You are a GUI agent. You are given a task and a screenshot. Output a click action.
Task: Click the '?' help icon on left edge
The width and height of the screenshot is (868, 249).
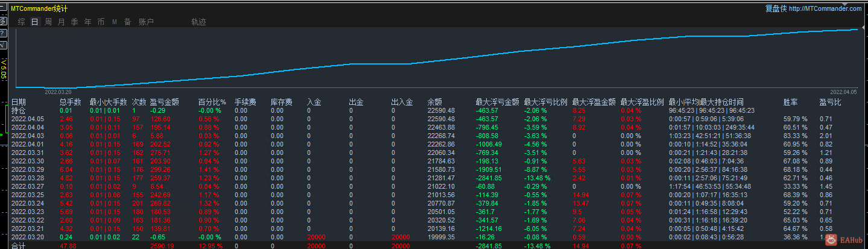3,33
